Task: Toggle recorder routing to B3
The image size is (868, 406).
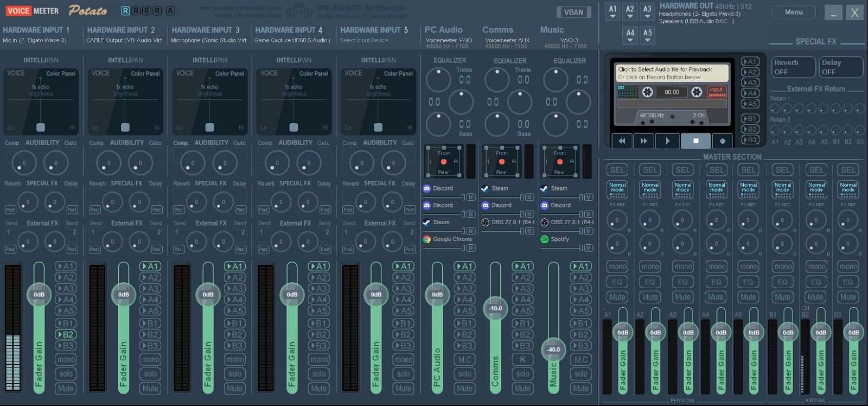Action: 750,139
